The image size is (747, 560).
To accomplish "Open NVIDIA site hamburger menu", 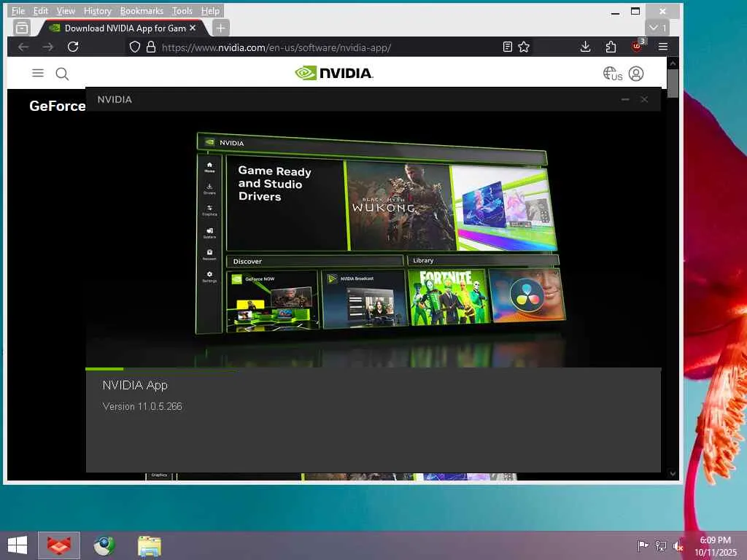I will click(x=38, y=73).
